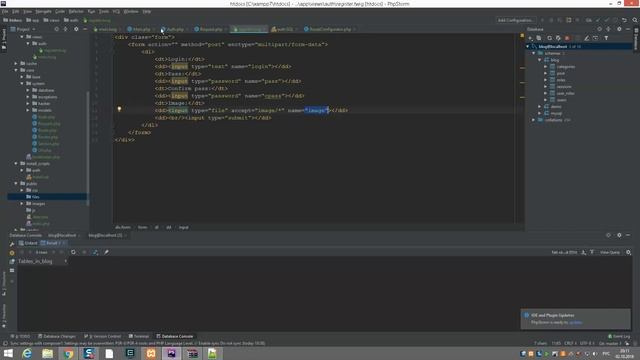Click the edit pencil icon in Database panel
This screenshot has width=640, height=360.
click(587, 38)
